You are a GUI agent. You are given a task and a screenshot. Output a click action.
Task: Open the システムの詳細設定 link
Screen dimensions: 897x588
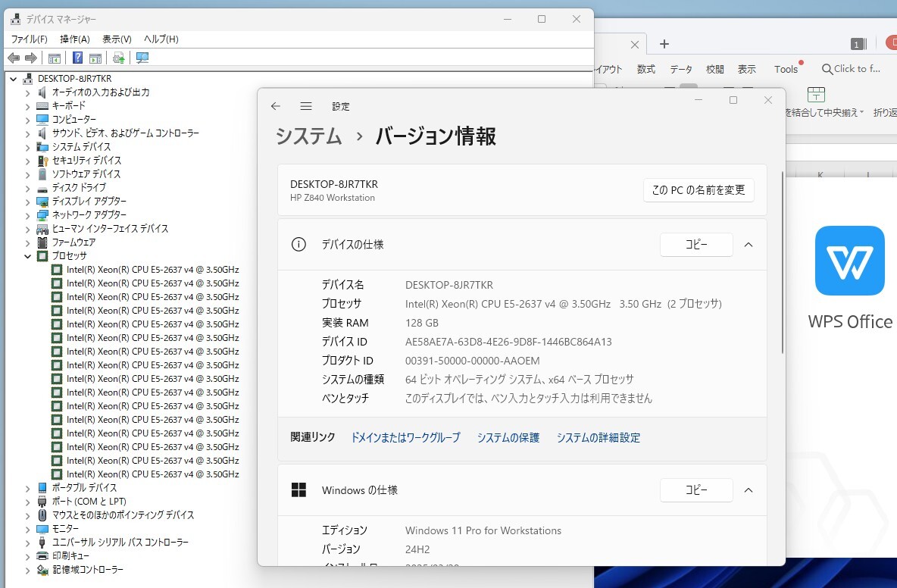click(599, 437)
